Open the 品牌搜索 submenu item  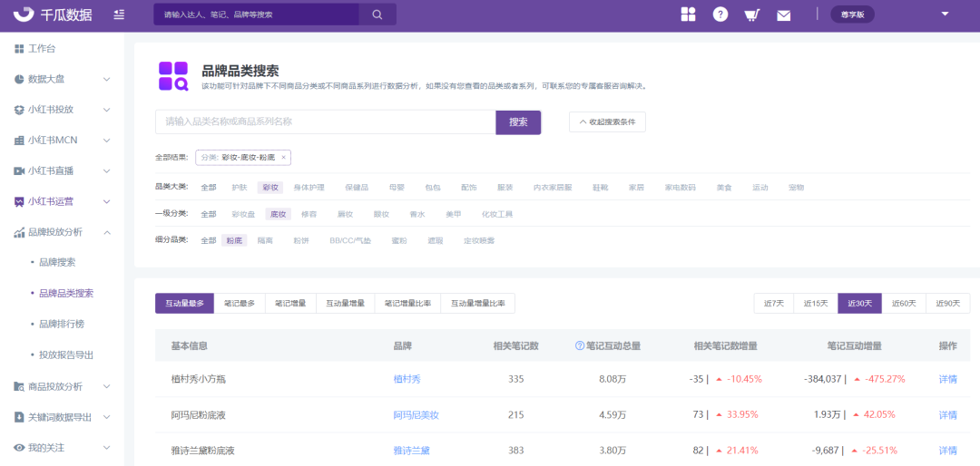pos(57,263)
